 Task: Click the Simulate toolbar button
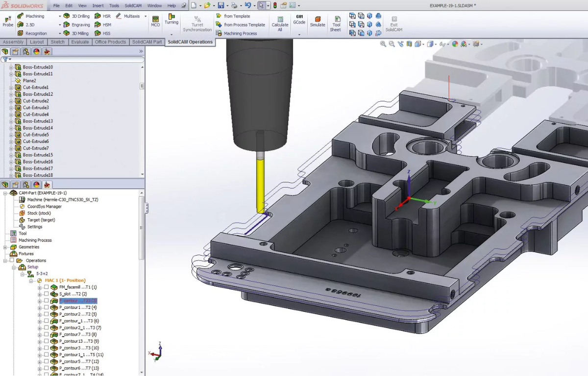318,21
